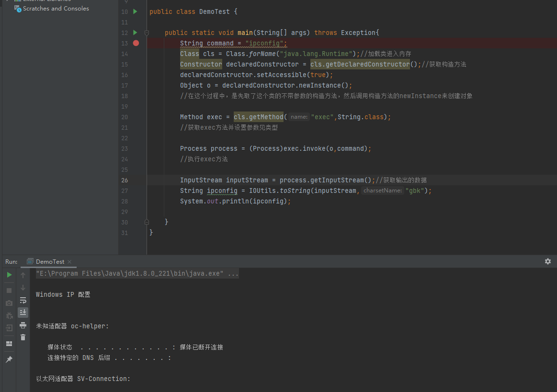The image size is (557, 392).
Task: Click the "gbk" charset string on line 27
Action: pyautogui.click(x=415, y=190)
